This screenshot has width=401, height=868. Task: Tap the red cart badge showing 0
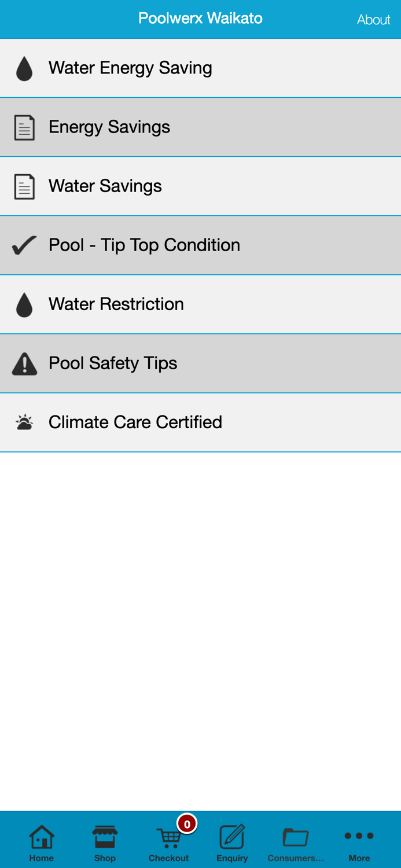186,824
